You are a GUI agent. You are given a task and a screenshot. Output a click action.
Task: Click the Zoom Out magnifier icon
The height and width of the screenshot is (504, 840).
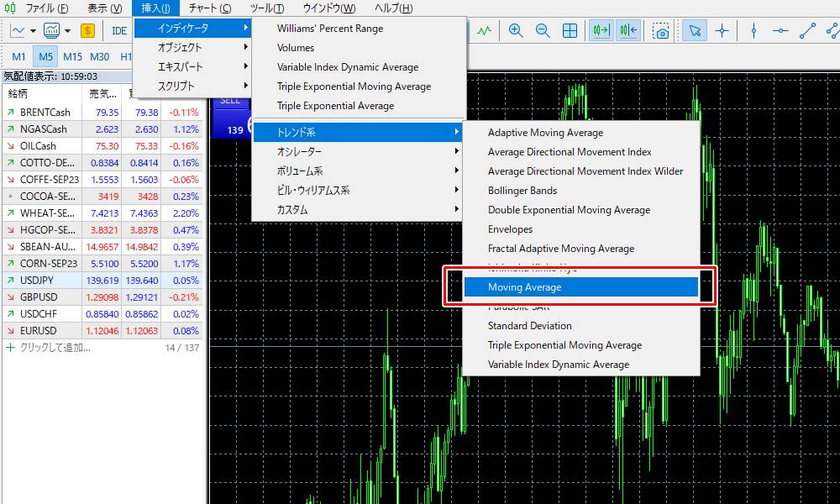(x=543, y=30)
